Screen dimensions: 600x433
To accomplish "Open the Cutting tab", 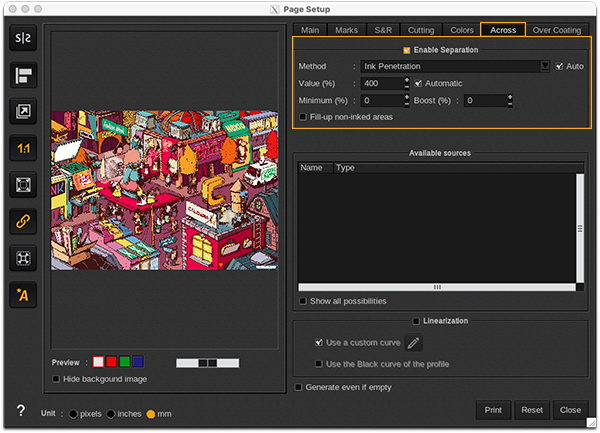I will click(x=421, y=30).
